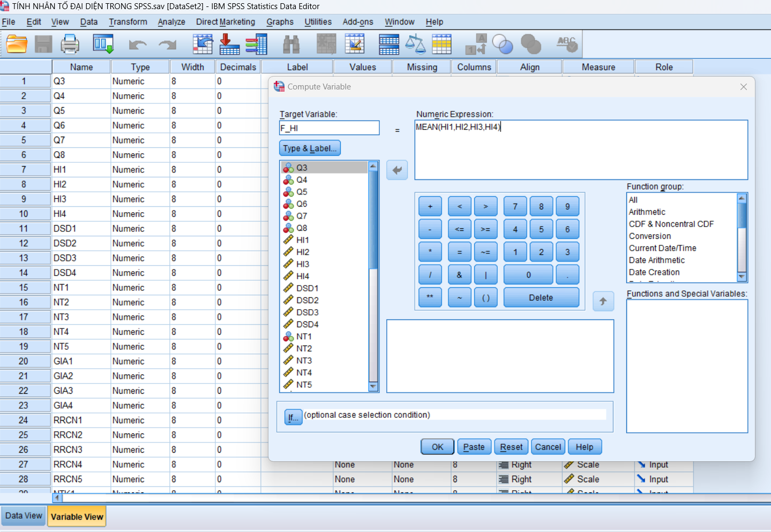Viewport: 771px width, 532px height.
Task: Select Arithmetic in the Function group list
Action: (647, 212)
